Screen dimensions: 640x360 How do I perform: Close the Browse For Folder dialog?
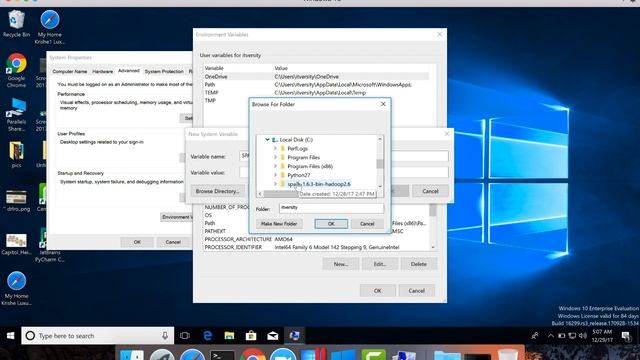pyautogui.click(x=383, y=104)
